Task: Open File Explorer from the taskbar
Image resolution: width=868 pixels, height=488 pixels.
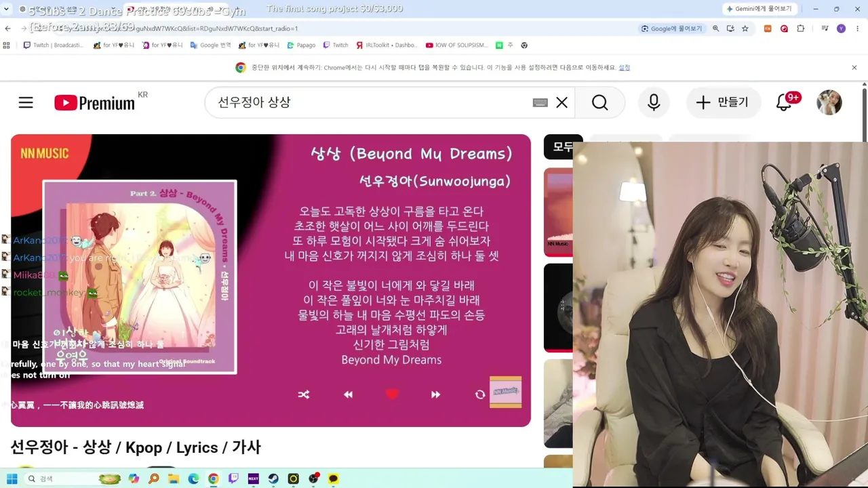Action: tap(174, 479)
